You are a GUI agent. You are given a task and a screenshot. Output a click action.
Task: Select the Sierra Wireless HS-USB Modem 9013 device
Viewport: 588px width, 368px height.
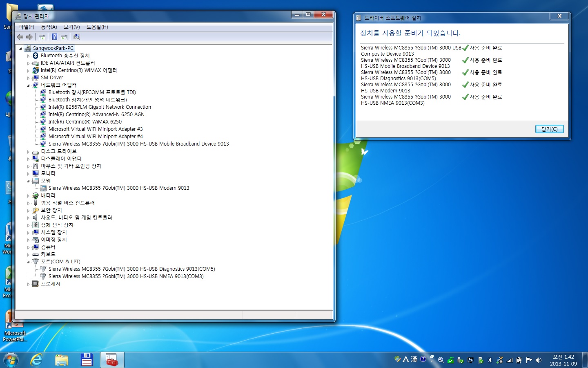tap(118, 188)
